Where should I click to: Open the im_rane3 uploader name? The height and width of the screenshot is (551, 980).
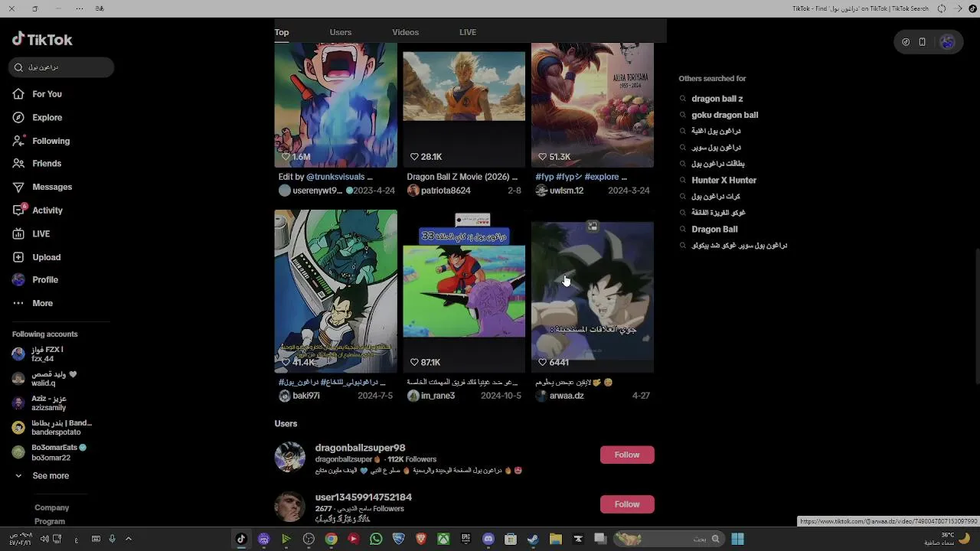[x=438, y=396]
